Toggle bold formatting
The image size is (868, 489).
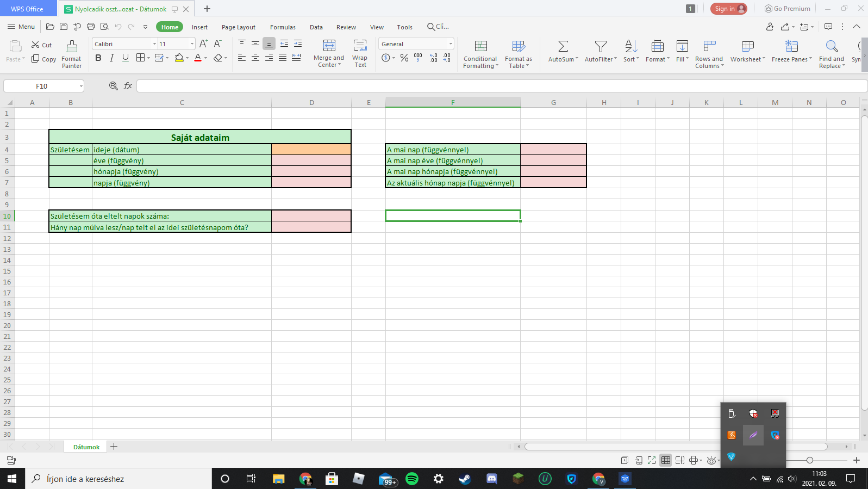tap(98, 58)
